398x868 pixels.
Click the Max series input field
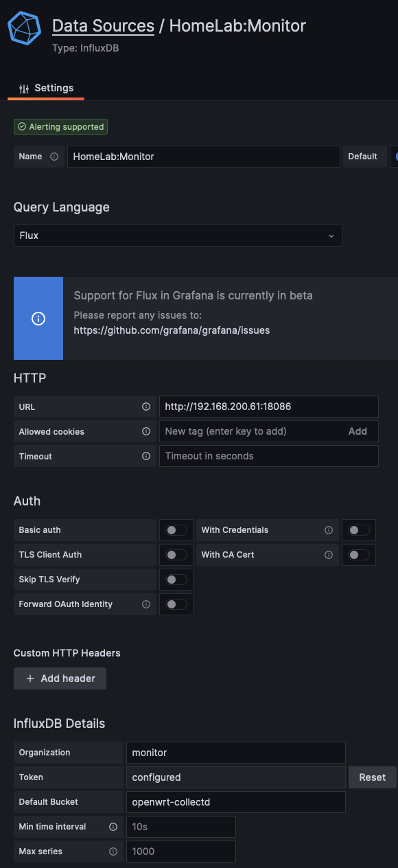[x=181, y=852]
